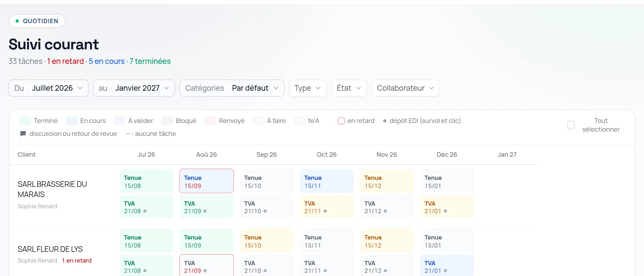The height and width of the screenshot is (276, 644).
Task: Click the discussion speech-bubble legend icon
Action: point(23,133)
